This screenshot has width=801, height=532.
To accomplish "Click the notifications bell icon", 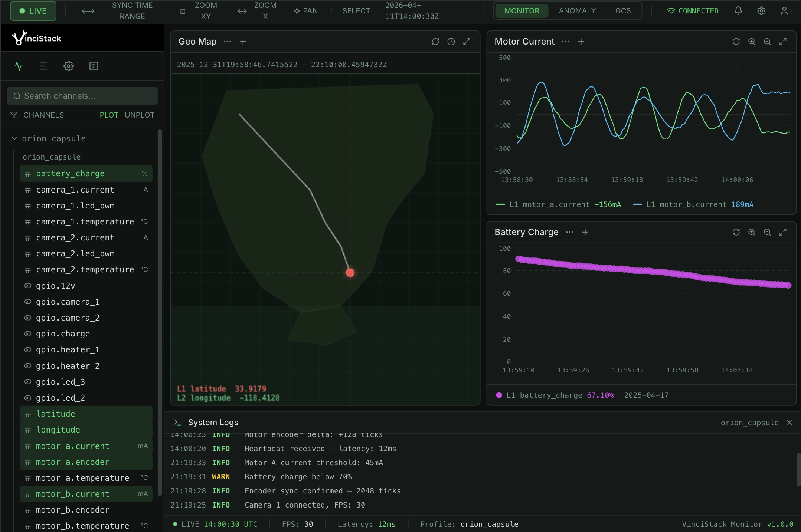I will click(x=738, y=11).
